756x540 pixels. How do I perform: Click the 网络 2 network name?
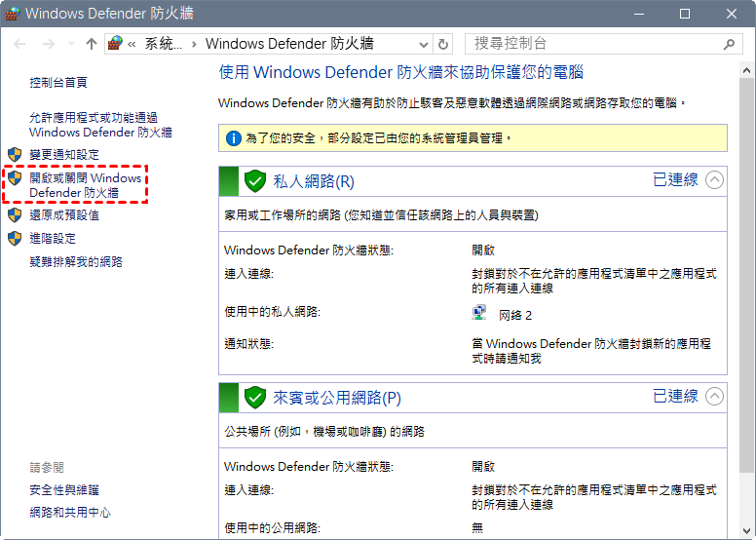515,316
